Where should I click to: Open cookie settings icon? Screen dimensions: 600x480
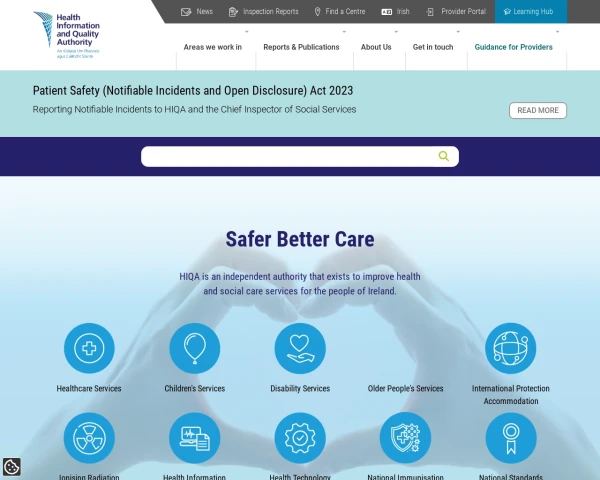pyautogui.click(x=11, y=467)
